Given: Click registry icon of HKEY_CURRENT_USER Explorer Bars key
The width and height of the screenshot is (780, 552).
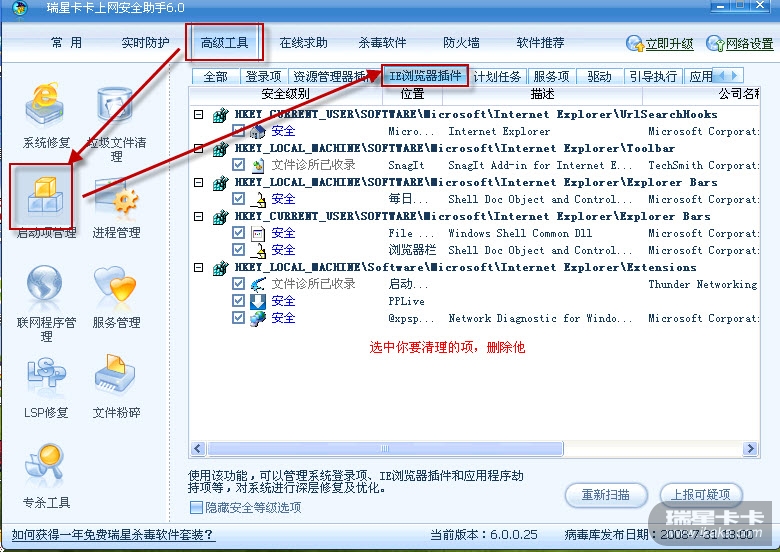Looking at the screenshot, I should click(x=220, y=217).
